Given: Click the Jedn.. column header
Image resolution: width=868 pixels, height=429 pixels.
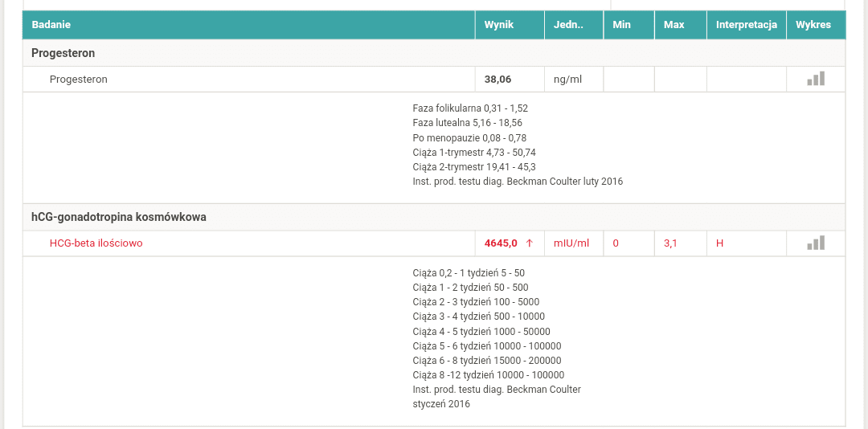Looking at the screenshot, I should [x=568, y=25].
